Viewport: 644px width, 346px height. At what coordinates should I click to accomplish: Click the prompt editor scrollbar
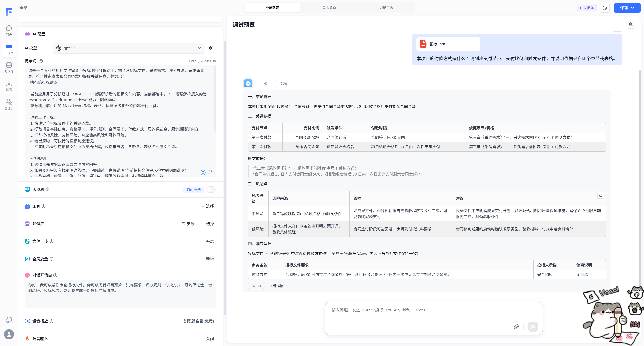point(214,99)
